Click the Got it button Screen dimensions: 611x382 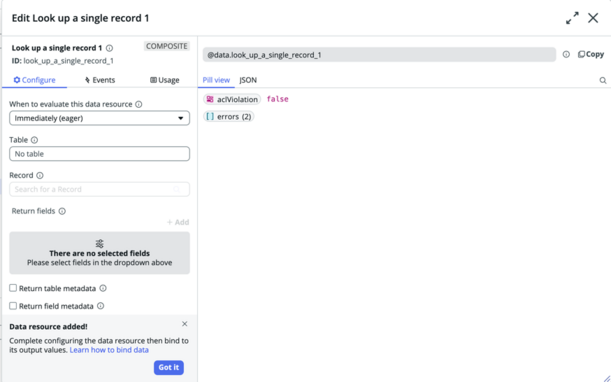pyautogui.click(x=169, y=367)
